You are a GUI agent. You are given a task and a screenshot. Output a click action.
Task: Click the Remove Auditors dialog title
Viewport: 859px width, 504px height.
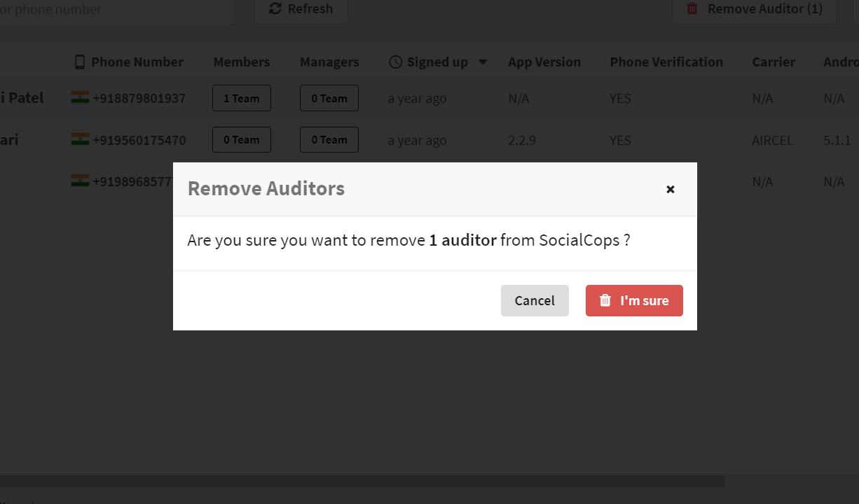tap(266, 188)
